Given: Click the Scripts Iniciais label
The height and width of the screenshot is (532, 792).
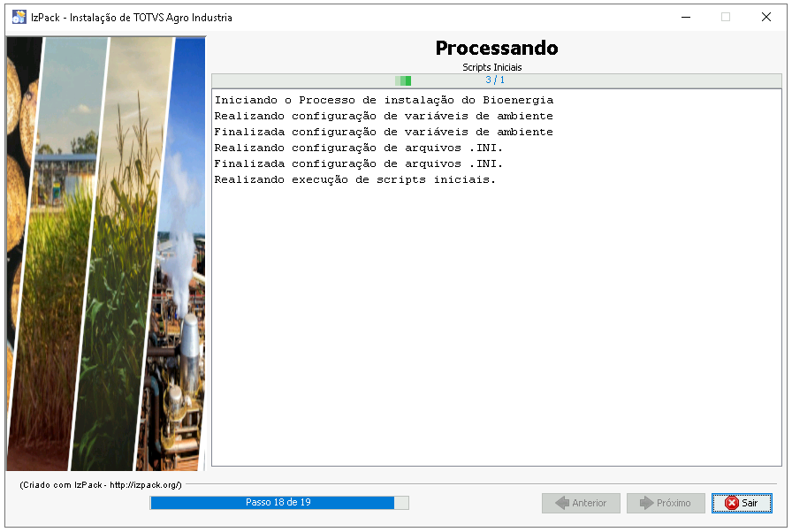Looking at the screenshot, I should (x=492, y=67).
